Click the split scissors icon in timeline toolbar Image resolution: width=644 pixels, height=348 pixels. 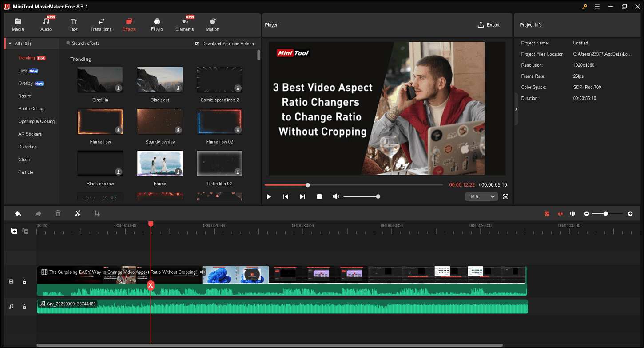click(78, 214)
